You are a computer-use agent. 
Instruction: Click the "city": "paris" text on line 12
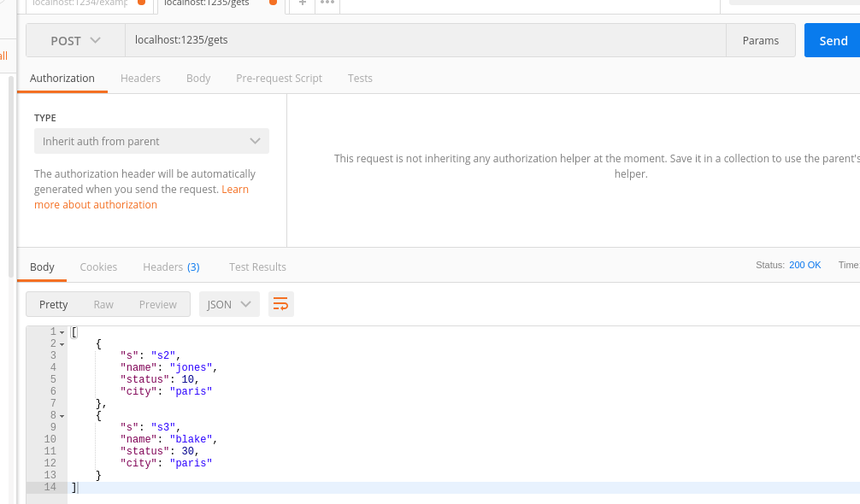tap(166, 463)
